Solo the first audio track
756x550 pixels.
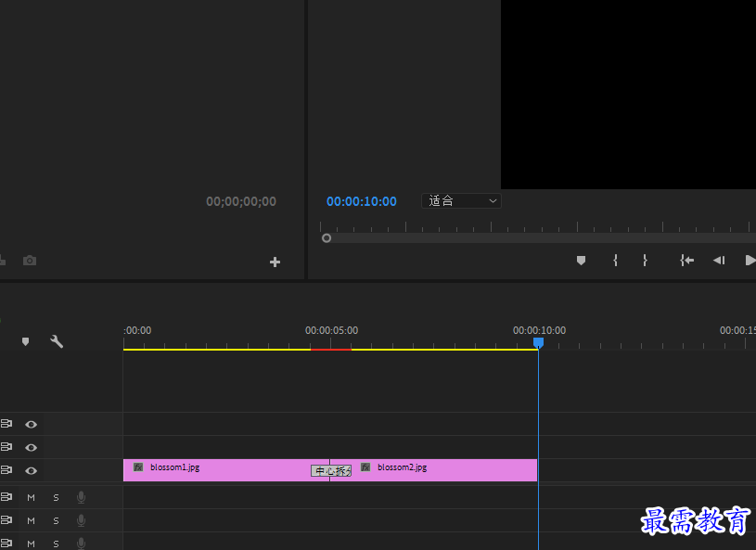[x=56, y=497]
